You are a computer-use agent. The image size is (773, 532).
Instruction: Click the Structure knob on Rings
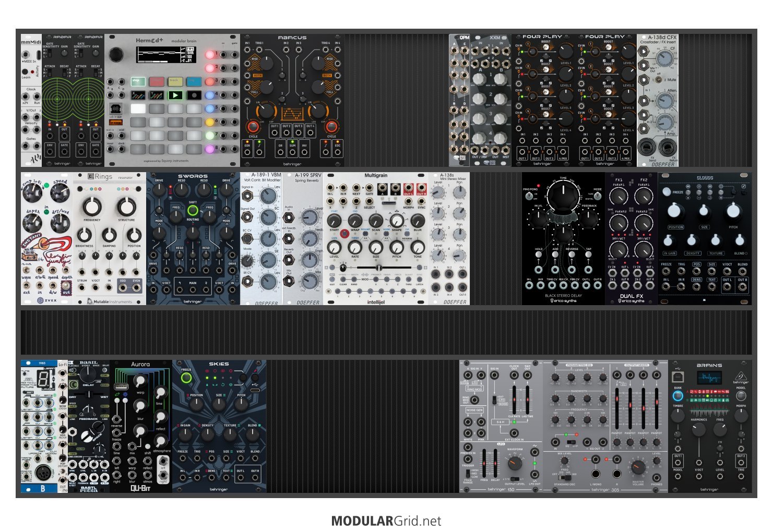[x=126, y=206]
